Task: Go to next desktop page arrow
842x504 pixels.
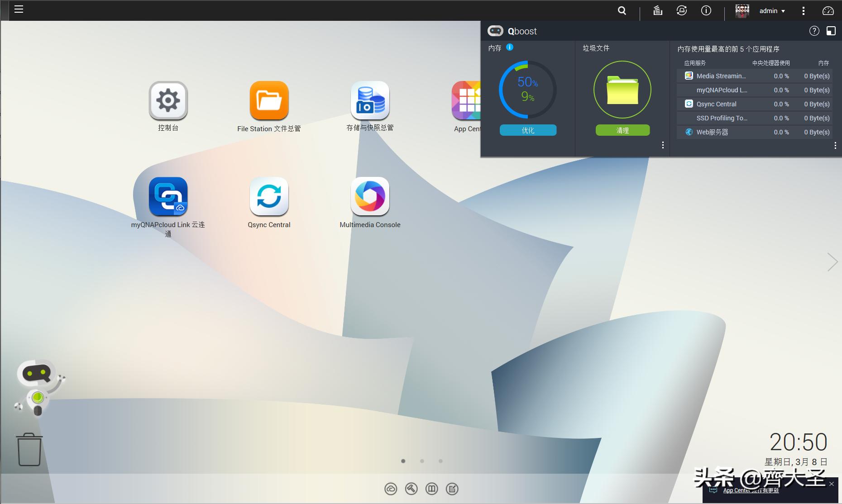Action: [832, 262]
